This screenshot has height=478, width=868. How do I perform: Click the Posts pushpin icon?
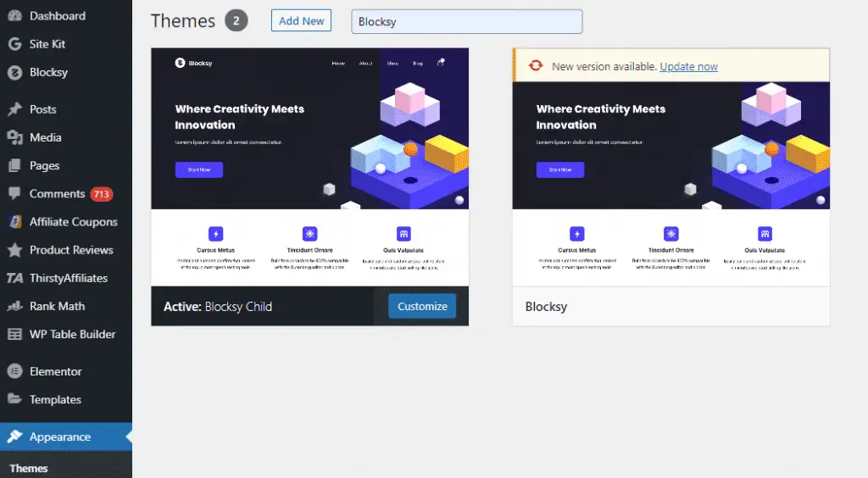tap(15, 109)
